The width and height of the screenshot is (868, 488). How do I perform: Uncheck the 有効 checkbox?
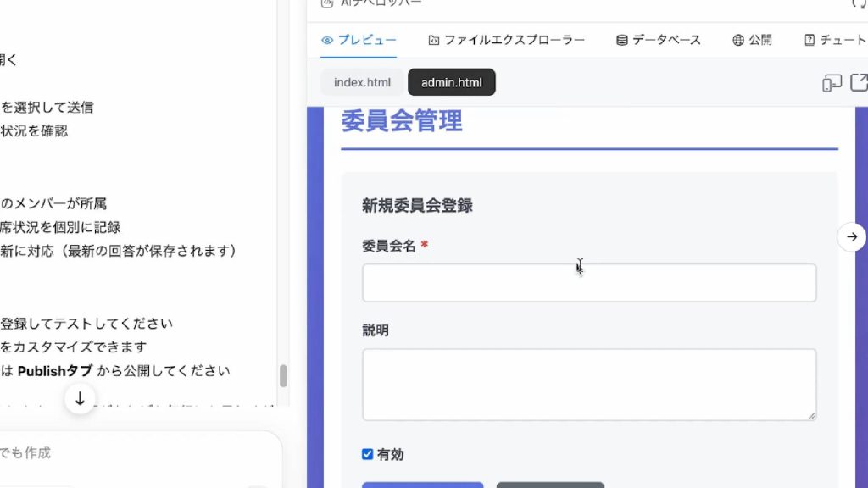[367, 454]
